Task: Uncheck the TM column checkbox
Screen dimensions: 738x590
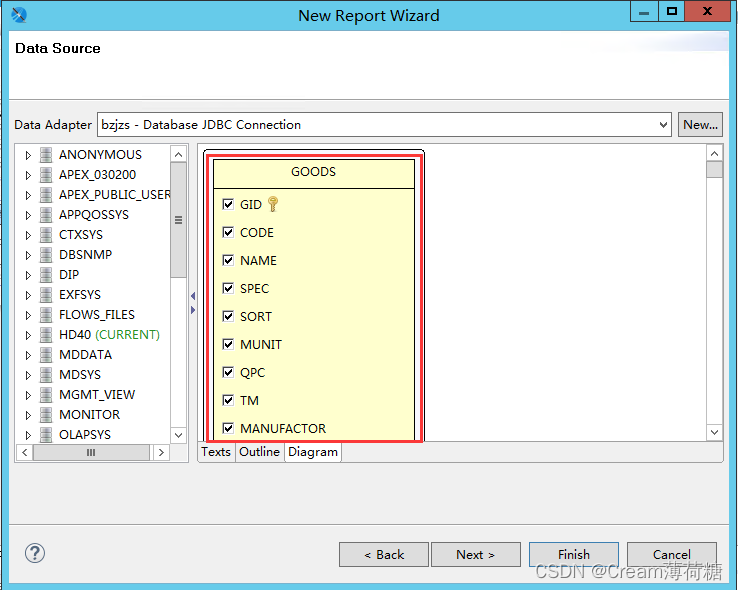Action: tap(228, 400)
